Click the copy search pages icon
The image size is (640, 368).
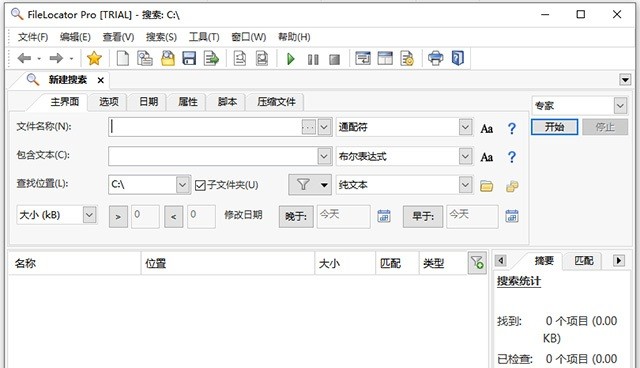click(144, 59)
